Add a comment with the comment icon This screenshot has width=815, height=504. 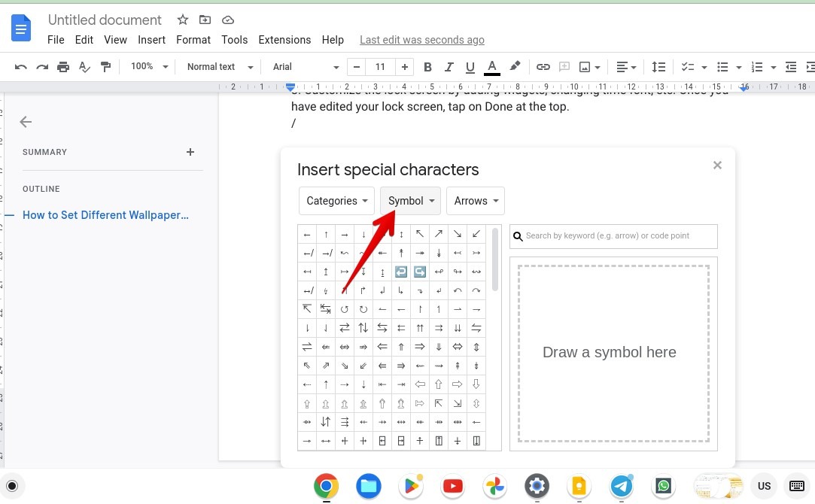(x=565, y=66)
